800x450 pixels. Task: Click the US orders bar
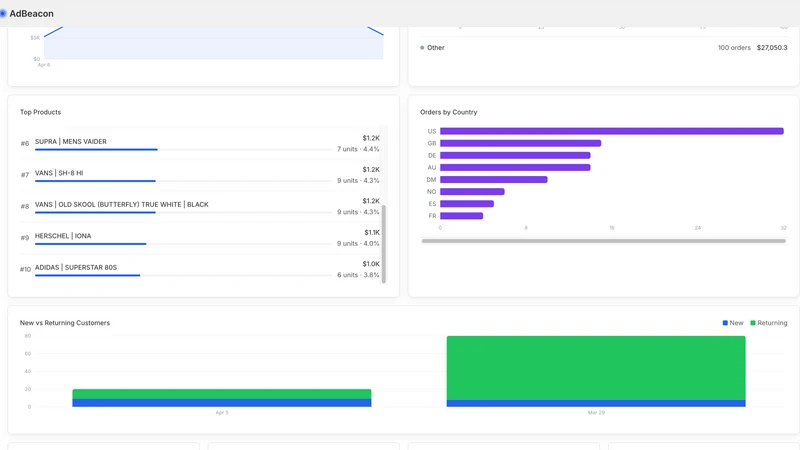612,131
